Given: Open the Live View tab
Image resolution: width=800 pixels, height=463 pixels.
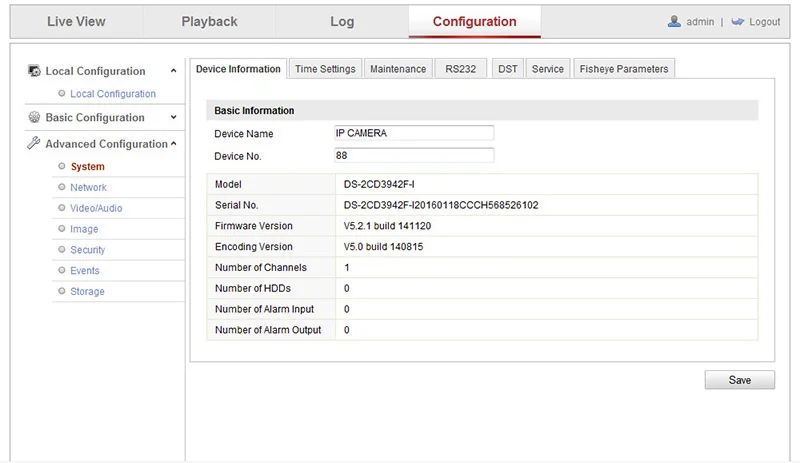Looking at the screenshot, I should (76, 21).
